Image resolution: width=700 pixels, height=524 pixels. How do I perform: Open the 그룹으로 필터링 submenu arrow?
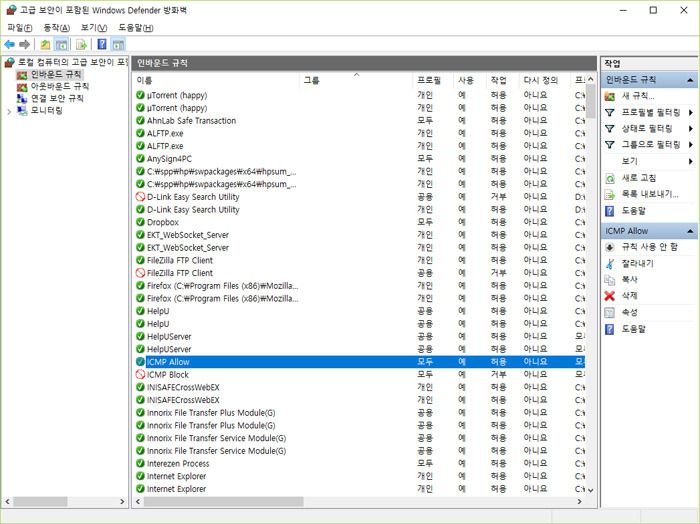[691, 145]
